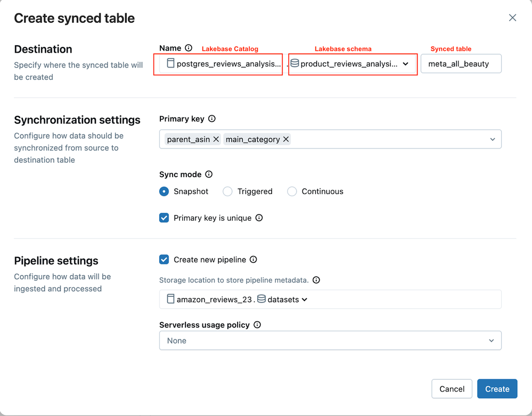Remove the parent_asin primary key tag
The width and height of the screenshot is (532, 416).
pyautogui.click(x=216, y=139)
